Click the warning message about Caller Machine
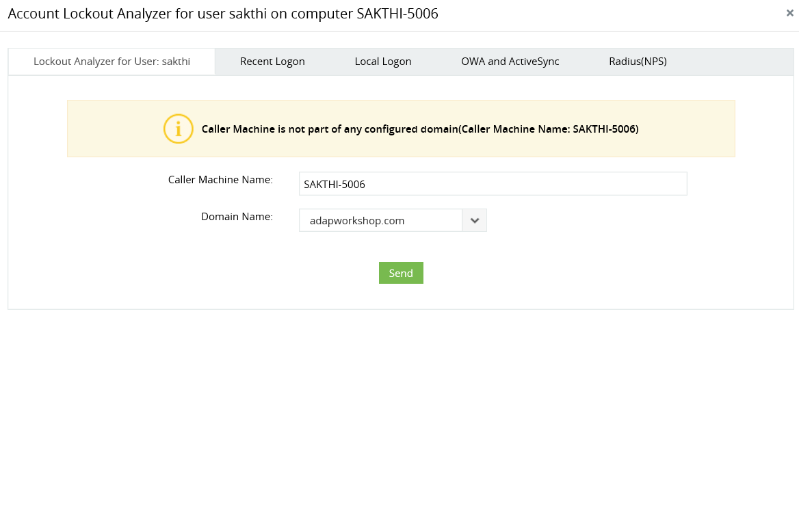This screenshot has height=532, width=799. [x=419, y=129]
